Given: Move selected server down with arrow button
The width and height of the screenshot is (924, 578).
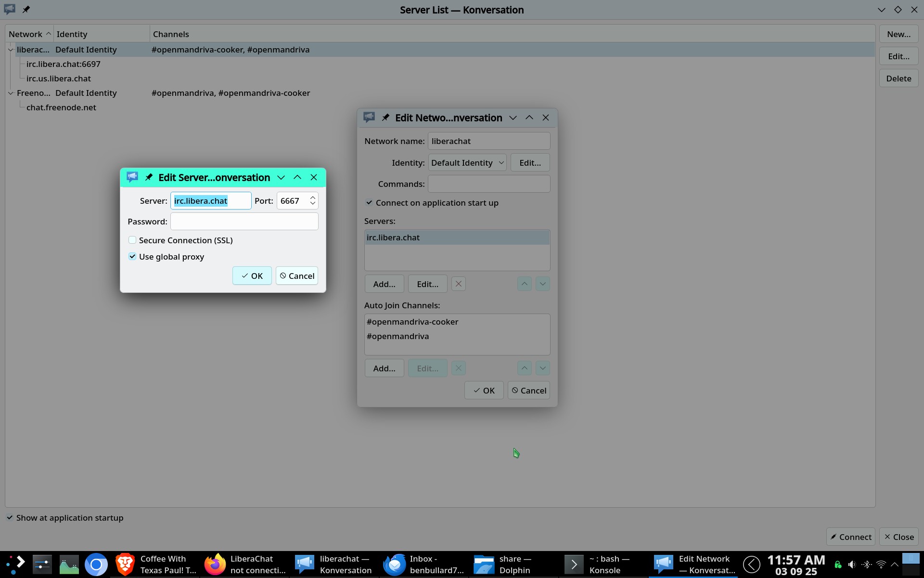Looking at the screenshot, I should pos(542,284).
